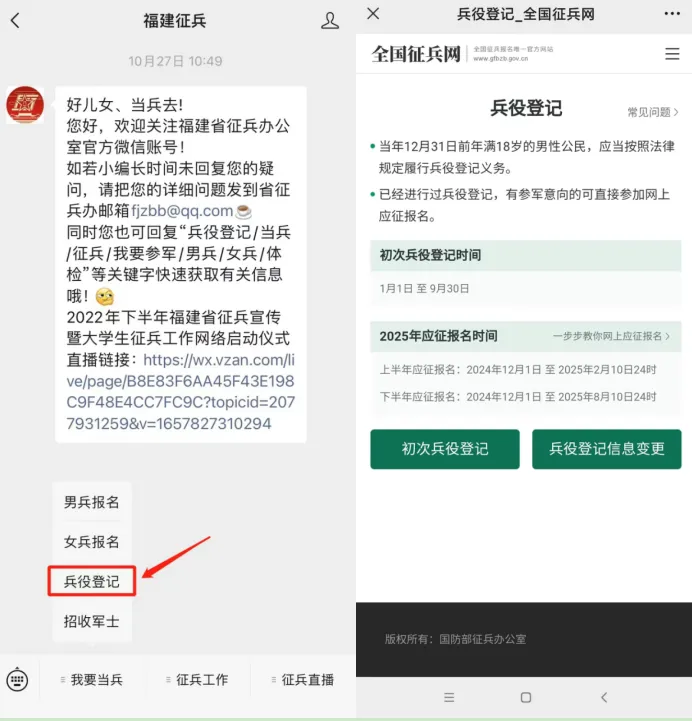692x721 pixels.
Task: Tap the Android home square button
Action: pyautogui.click(x=526, y=697)
